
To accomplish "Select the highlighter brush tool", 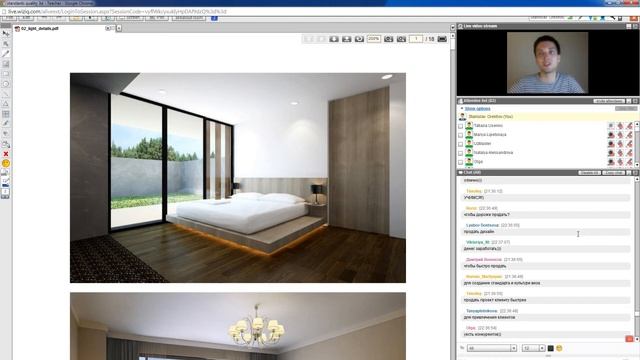I will [x=6, y=124].
